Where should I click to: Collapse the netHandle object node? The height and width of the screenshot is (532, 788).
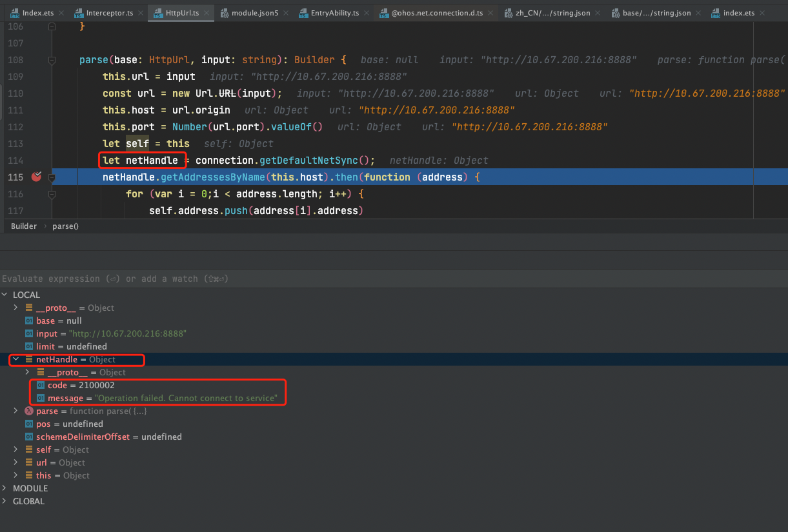coord(16,359)
